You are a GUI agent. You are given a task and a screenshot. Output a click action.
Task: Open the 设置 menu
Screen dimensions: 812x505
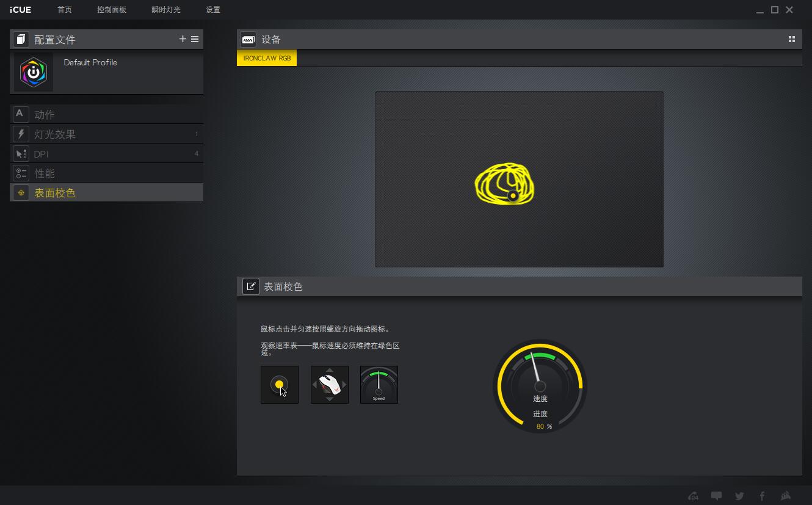(213, 10)
